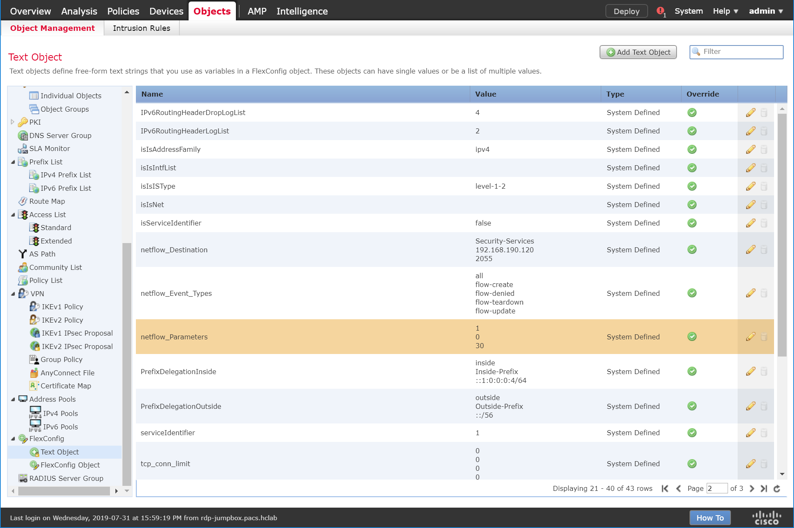
Task: Click the edit pencil for netflow_Parameters
Action: tap(750, 337)
